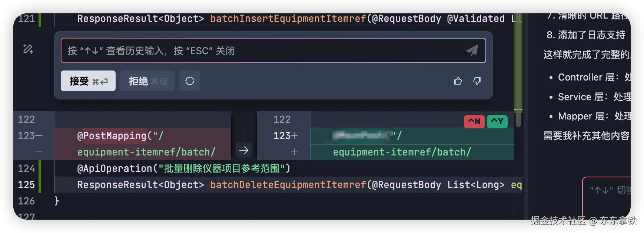Click the red ^N reject badge
Screen dimensions: 644x233
[x=474, y=121]
